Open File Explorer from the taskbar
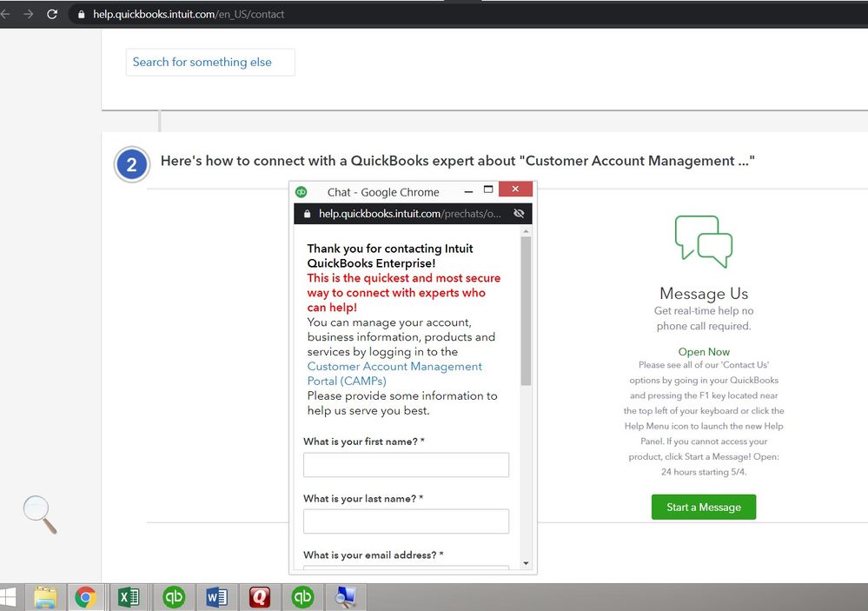The height and width of the screenshot is (611, 868). click(x=45, y=597)
